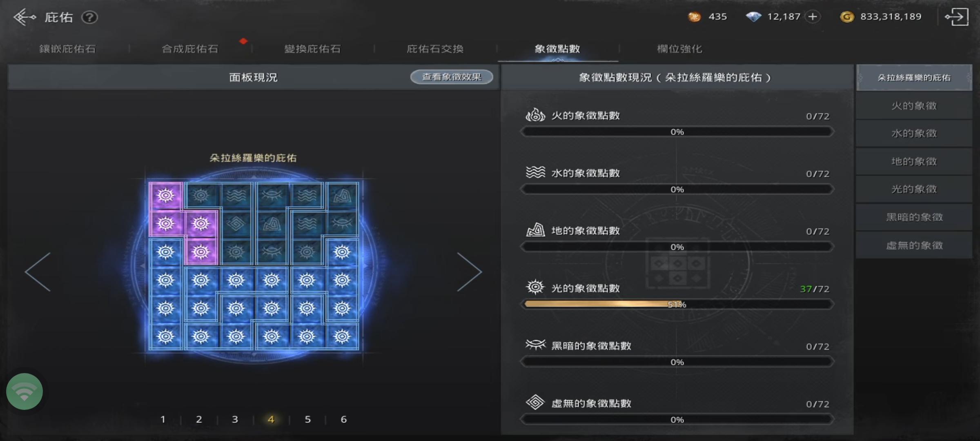Open the 合成庇佑石 tab
The image size is (980, 441).
(190, 49)
